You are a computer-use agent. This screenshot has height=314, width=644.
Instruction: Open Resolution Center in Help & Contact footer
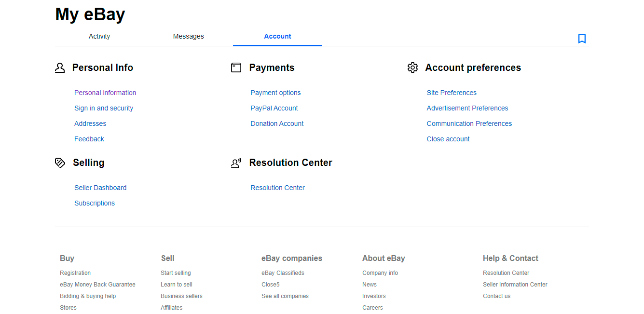tap(506, 273)
